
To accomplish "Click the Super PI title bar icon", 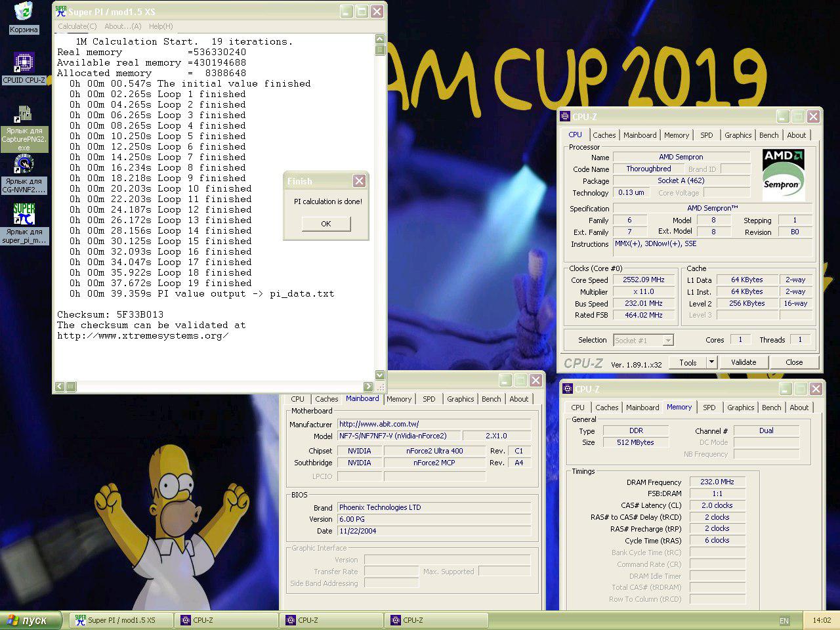I will [x=61, y=11].
